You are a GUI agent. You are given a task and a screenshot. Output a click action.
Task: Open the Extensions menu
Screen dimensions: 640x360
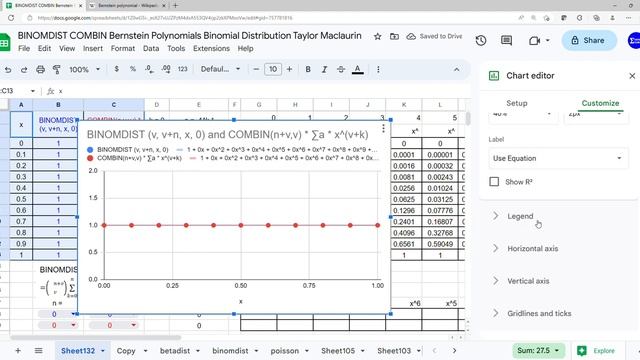pyautogui.click(x=211, y=49)
